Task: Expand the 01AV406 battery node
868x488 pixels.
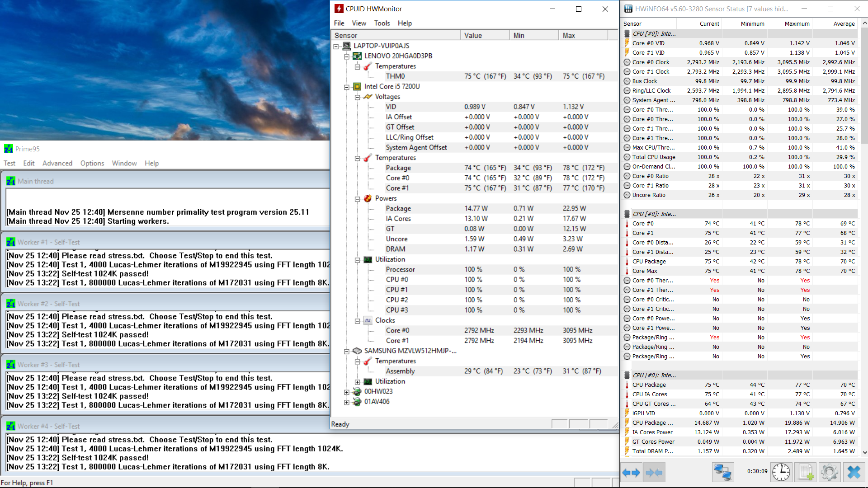Action: [x=347, y=402]
